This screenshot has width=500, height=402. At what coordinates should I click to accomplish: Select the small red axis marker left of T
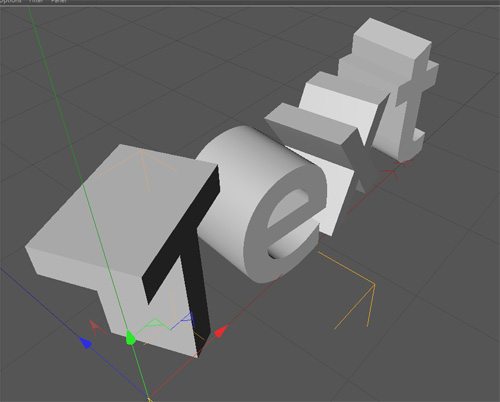[96, 327]
